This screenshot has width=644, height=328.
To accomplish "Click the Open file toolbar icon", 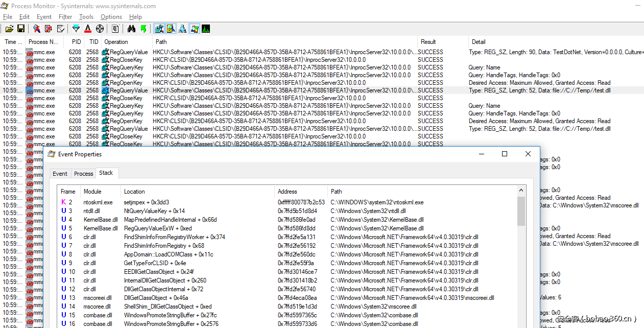I will (10, 29).
